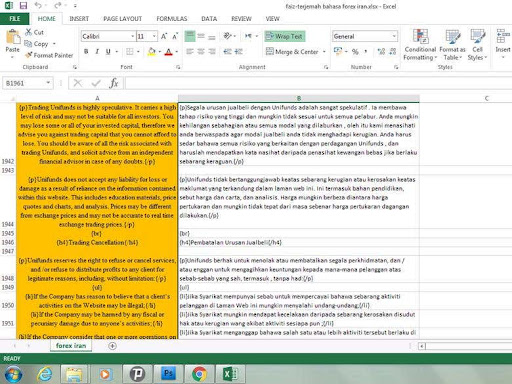Open the General number format dropdown
This screenshot has height=384, width=512.
[x=394, y=36]
